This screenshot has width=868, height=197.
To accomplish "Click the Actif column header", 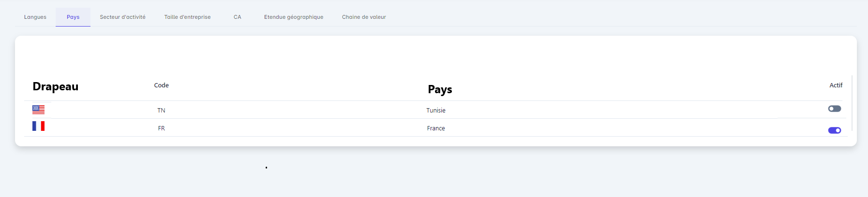I will pos(836,85).
